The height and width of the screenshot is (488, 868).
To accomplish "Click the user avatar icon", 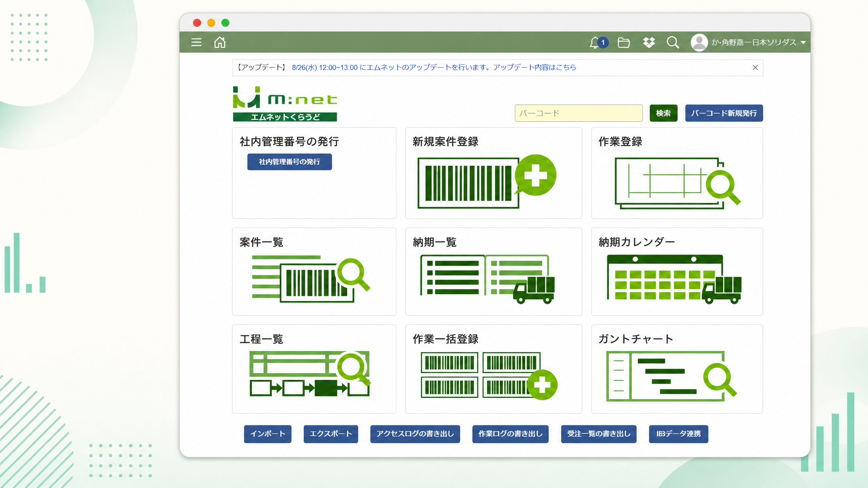I will tap(699, 42).
